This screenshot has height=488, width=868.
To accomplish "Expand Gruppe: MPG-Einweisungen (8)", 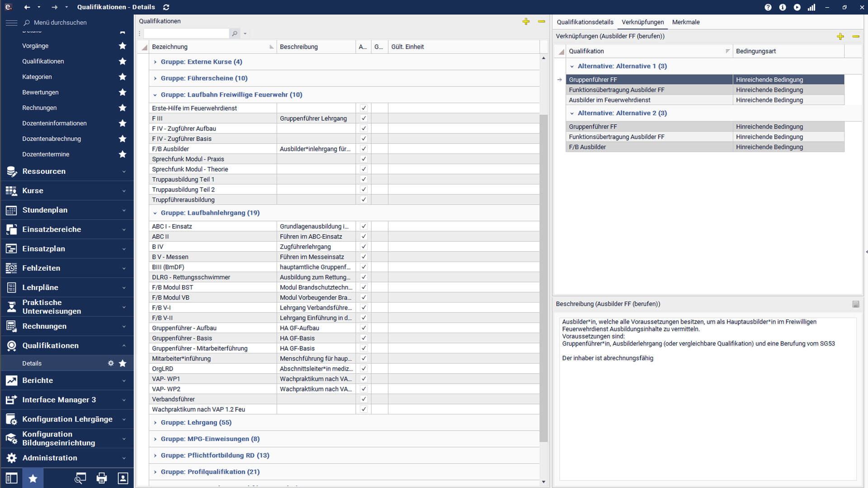I will 155,439.
